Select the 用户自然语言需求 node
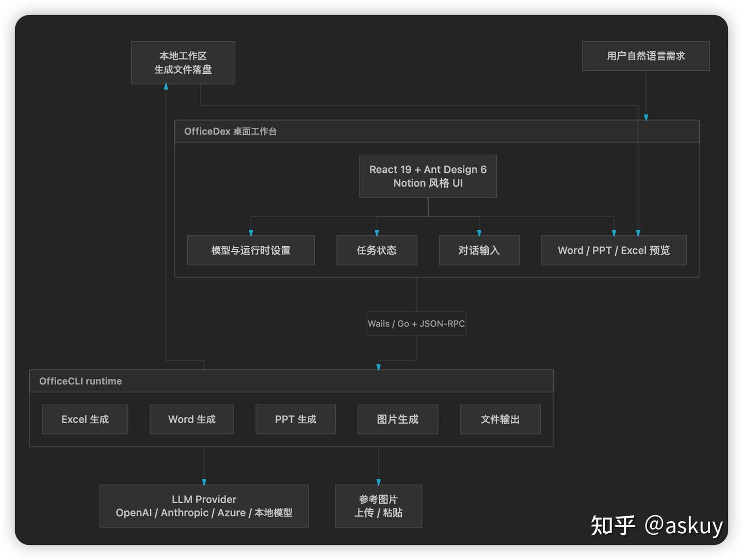Viewport: 743px width, 560px height. click(645, 56)
